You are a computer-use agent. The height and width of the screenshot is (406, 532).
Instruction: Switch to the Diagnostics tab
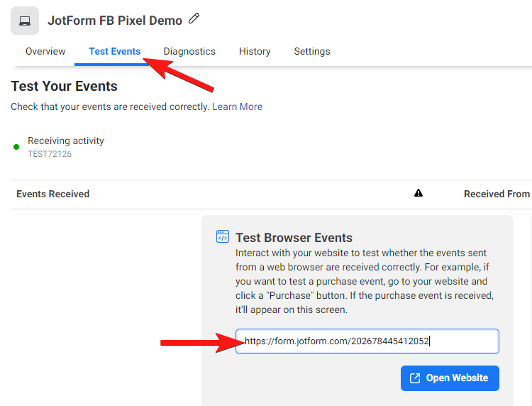pyautogui.click(x=189, y=52)
